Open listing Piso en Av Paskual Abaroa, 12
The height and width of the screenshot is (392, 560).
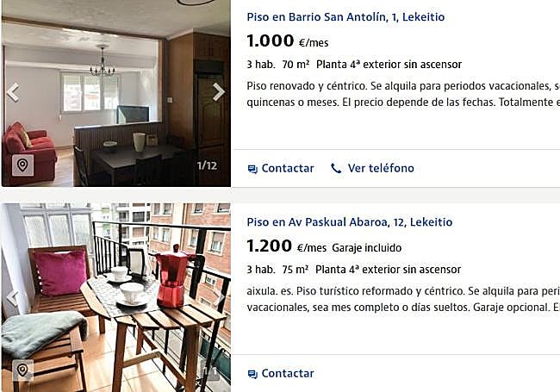pos(350,222)
